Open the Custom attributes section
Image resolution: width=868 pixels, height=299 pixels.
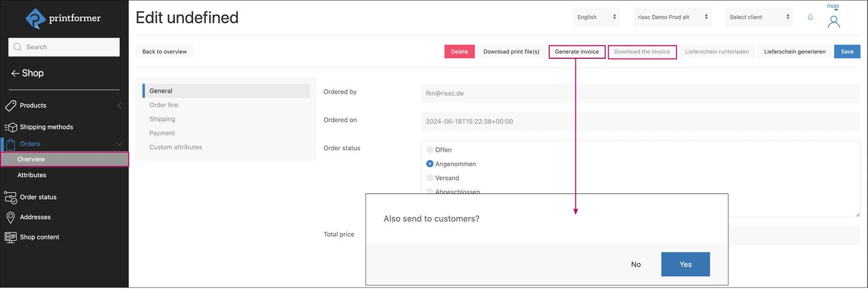pos(175,147)
